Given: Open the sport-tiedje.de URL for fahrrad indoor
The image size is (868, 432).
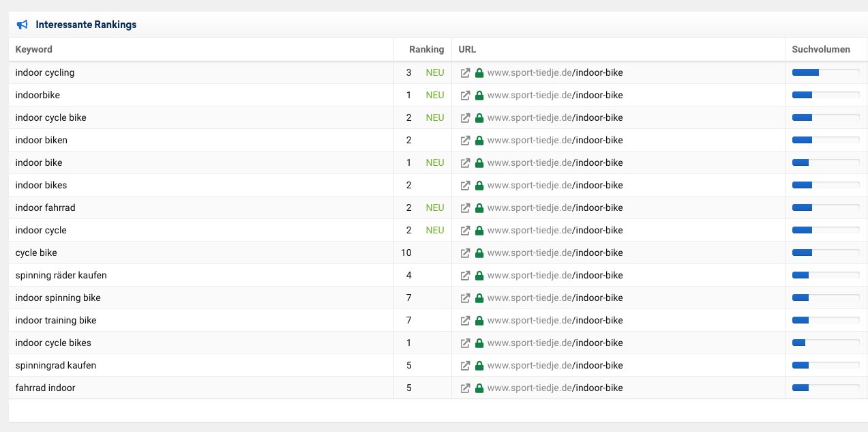Looking at the screenshot, I should pos(555,388).
